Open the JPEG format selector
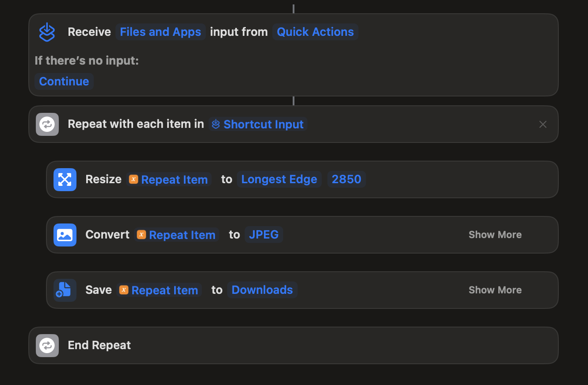Screen dimensions: 588x385 click(264, 235)
